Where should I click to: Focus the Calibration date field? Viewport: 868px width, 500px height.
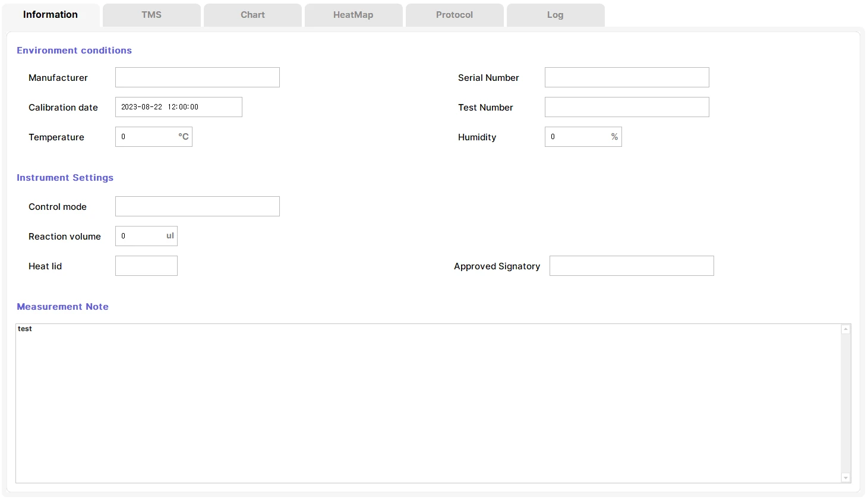(178, 107)
